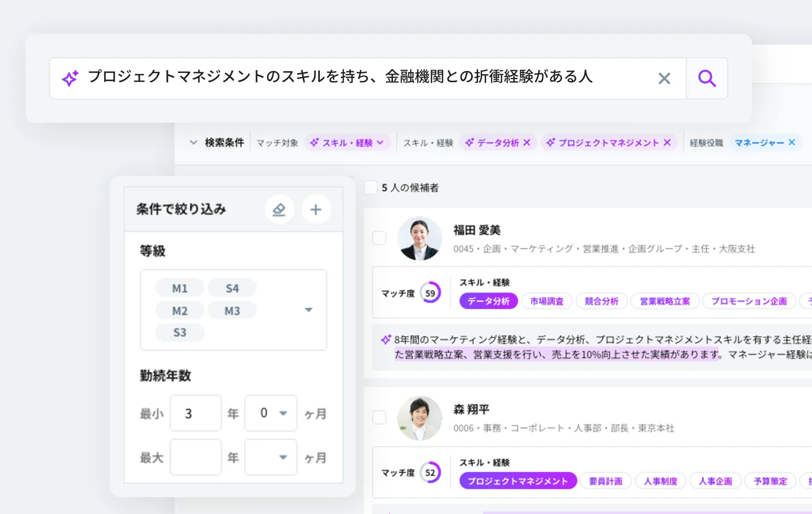The width and height of the screenshot is (812, 514).
Task: Click the 最小 years input showing 3
Action: 195,413
